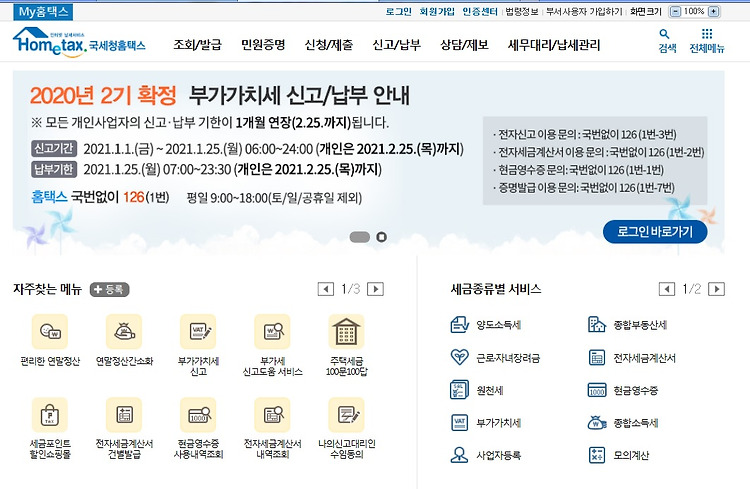Click the 원천세 text link
Viewport: 750px width, 489px height.
(x=490, y=390)
